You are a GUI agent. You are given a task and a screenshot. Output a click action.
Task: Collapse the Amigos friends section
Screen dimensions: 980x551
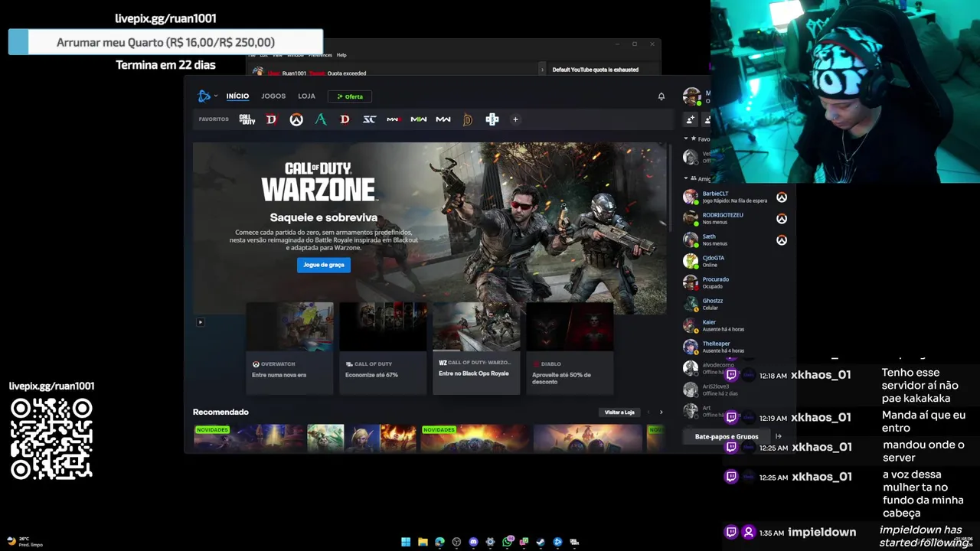[686, 179]
